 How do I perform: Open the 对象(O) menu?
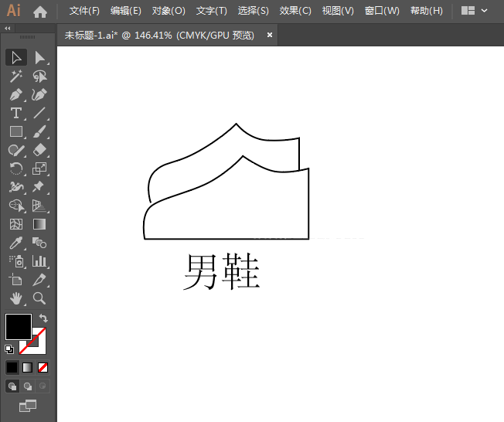pyautogui.click(x=169, y=11)
